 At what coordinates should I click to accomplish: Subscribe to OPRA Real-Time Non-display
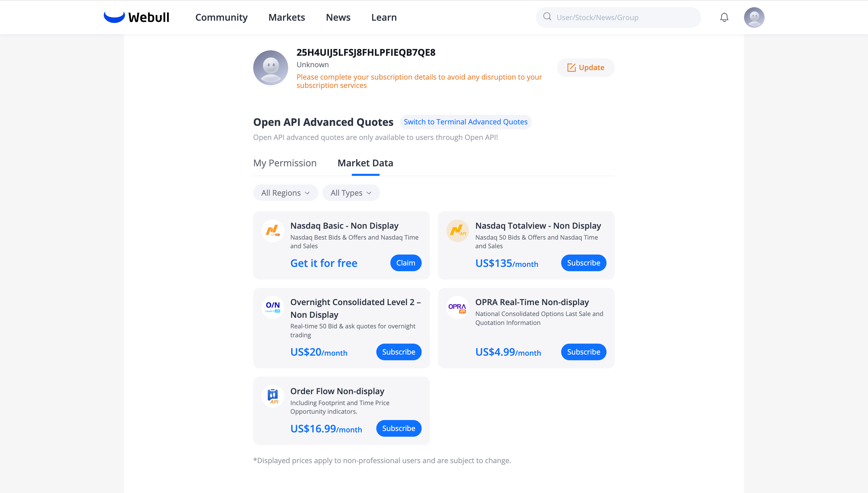[584, 352]
